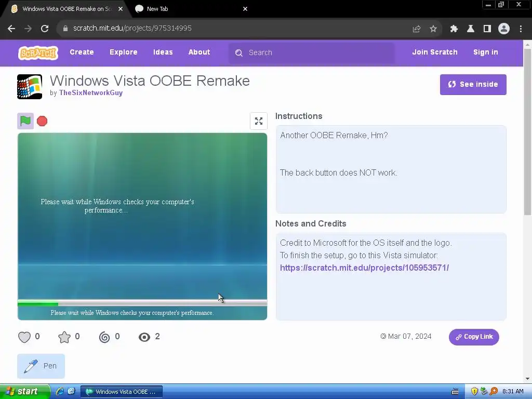The height and width of the screenshot is (399, 532).
Task: Open the Chrome extensions puzzle icon
Action: (x=454, y=29)
